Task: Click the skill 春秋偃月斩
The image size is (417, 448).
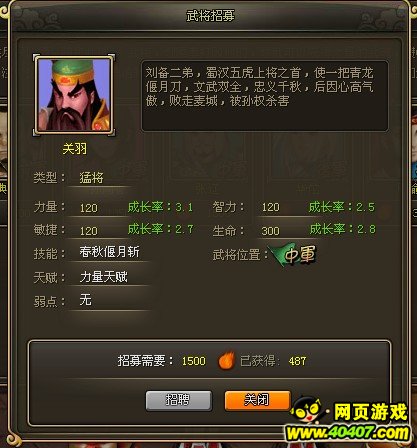Action: [109, 252]
